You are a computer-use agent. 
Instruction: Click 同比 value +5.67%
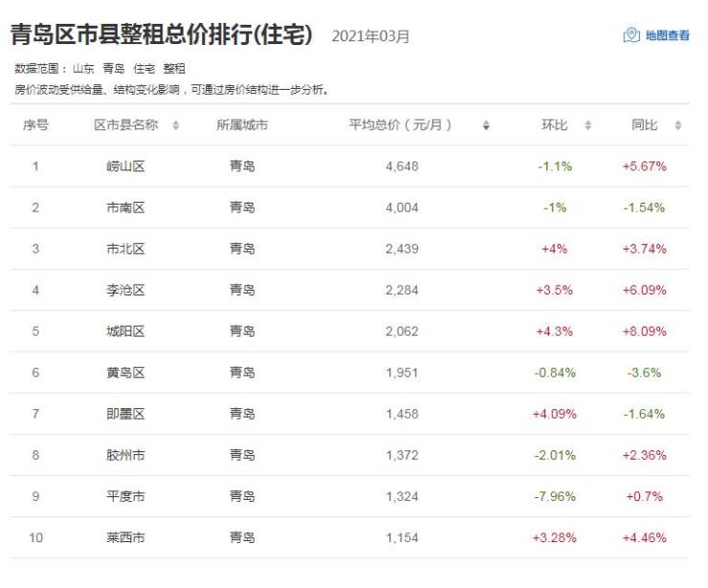click(644, 166)
